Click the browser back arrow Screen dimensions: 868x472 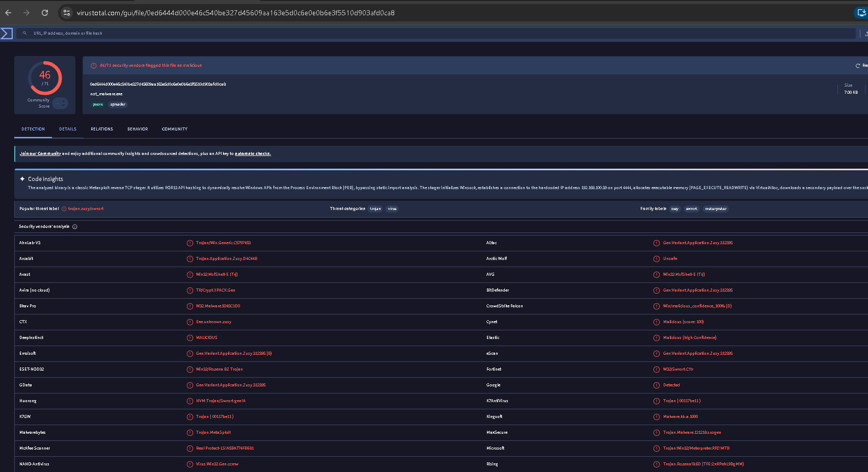click(8, 13)
